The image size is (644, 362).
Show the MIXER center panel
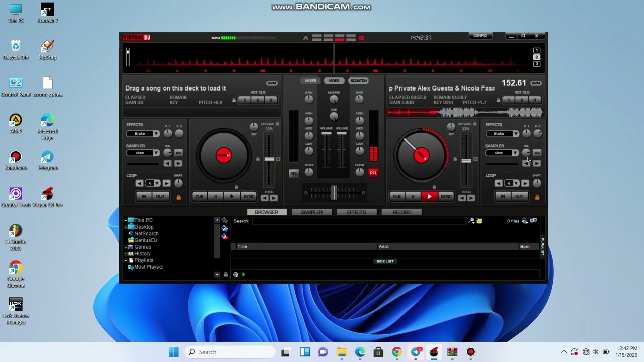(x=311, y=81)
